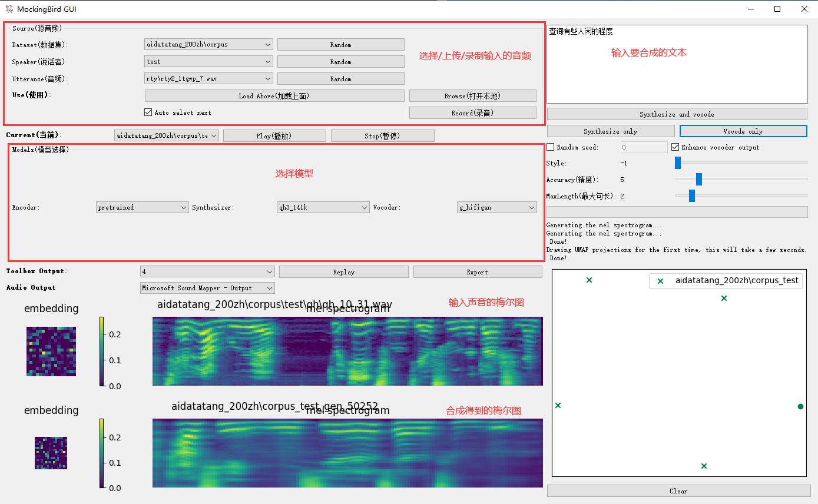Open the Synthesizer dropdown

[x=323, y=207]
